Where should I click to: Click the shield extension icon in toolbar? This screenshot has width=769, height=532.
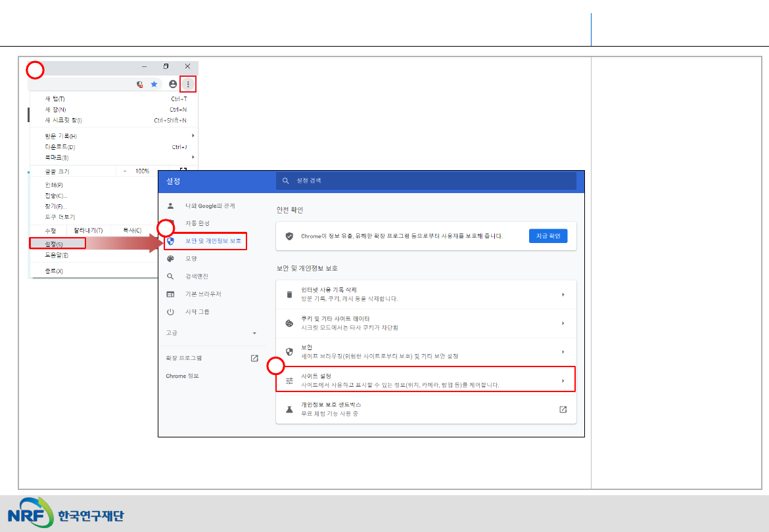(139, 84)
